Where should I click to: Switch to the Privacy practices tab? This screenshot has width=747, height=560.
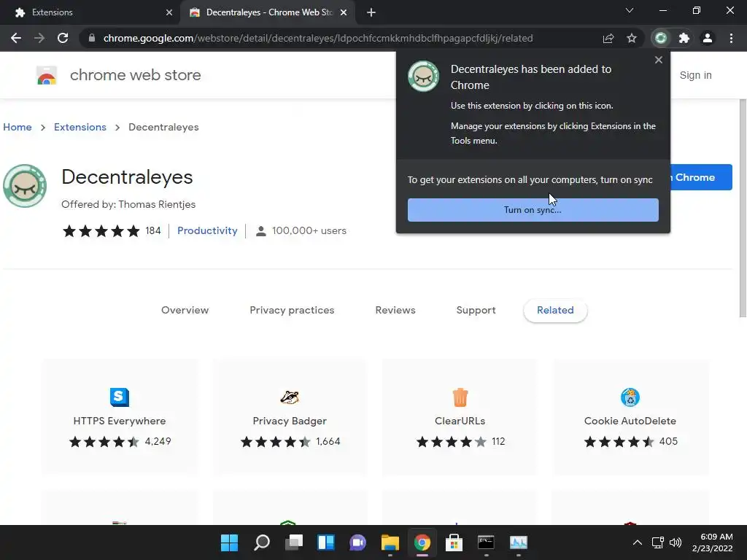(292, 310)
